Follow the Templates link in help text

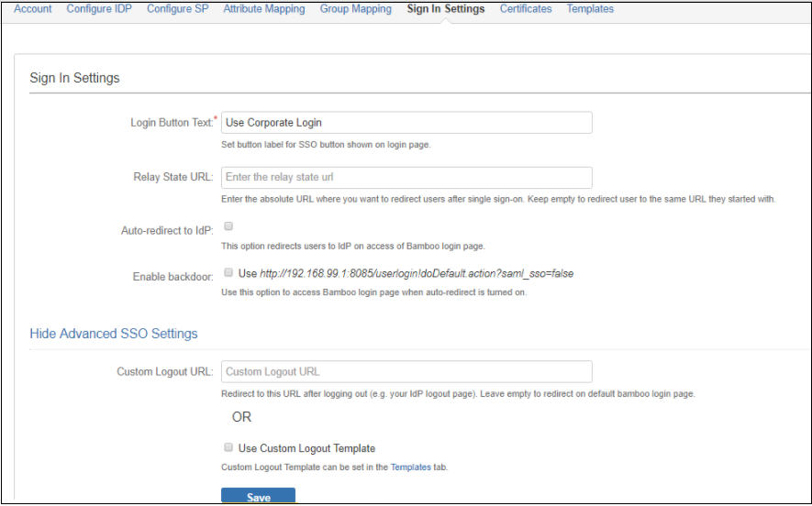(411, 467)
